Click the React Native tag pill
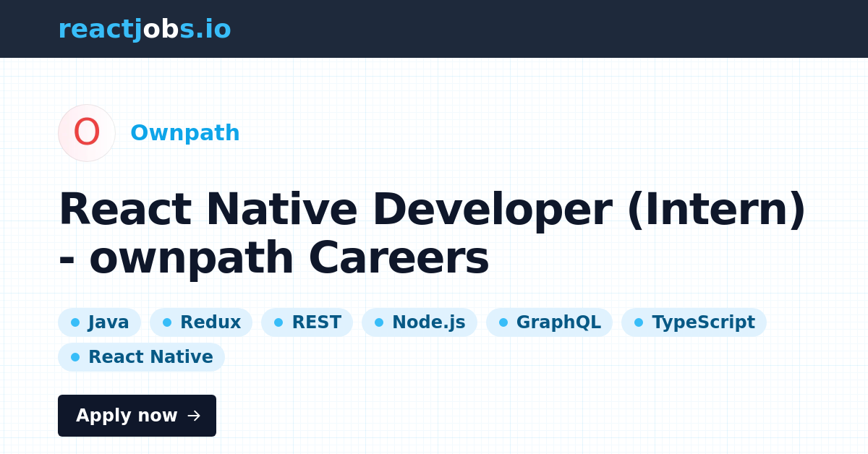 (x=141, y=356)
